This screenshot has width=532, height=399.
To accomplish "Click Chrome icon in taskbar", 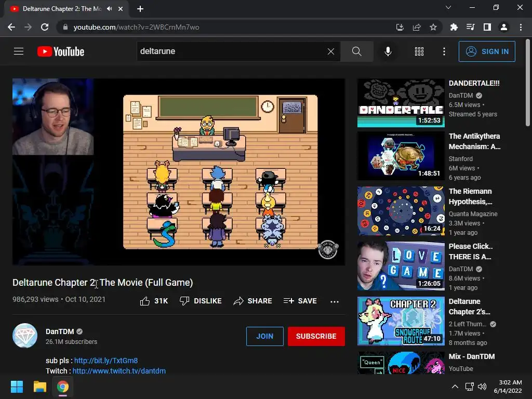I will click(62, 387).
